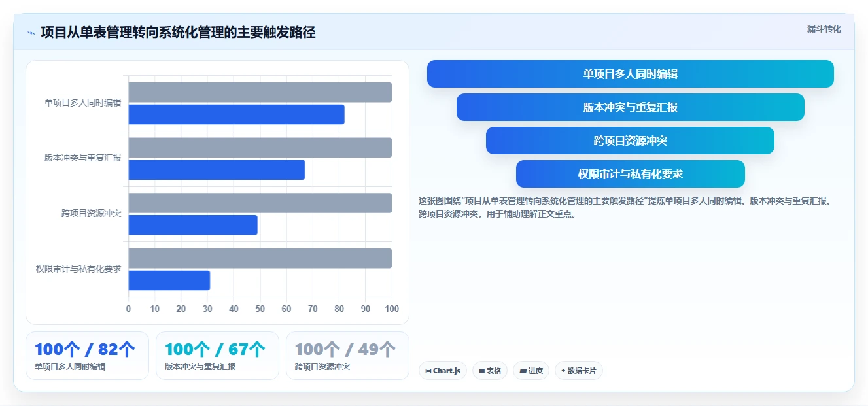Click the 漏斗转化 tag in header
868x406 pixels.
pos(824,29)
